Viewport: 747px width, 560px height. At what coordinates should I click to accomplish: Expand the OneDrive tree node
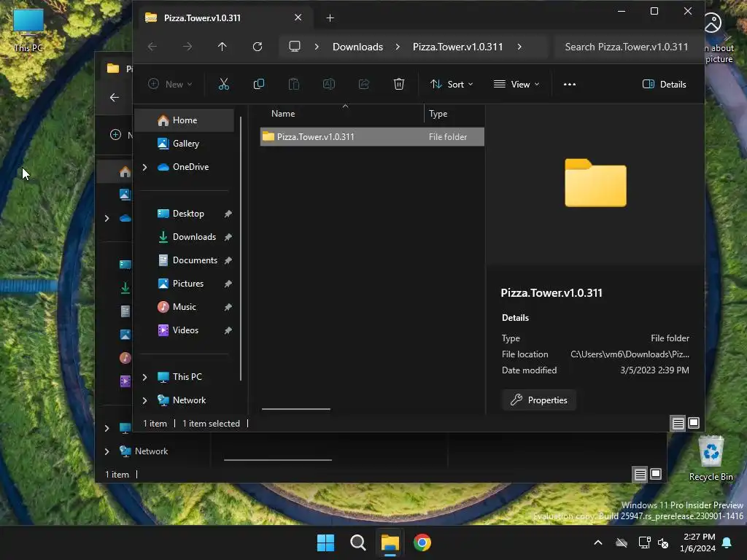click(145, 167)
